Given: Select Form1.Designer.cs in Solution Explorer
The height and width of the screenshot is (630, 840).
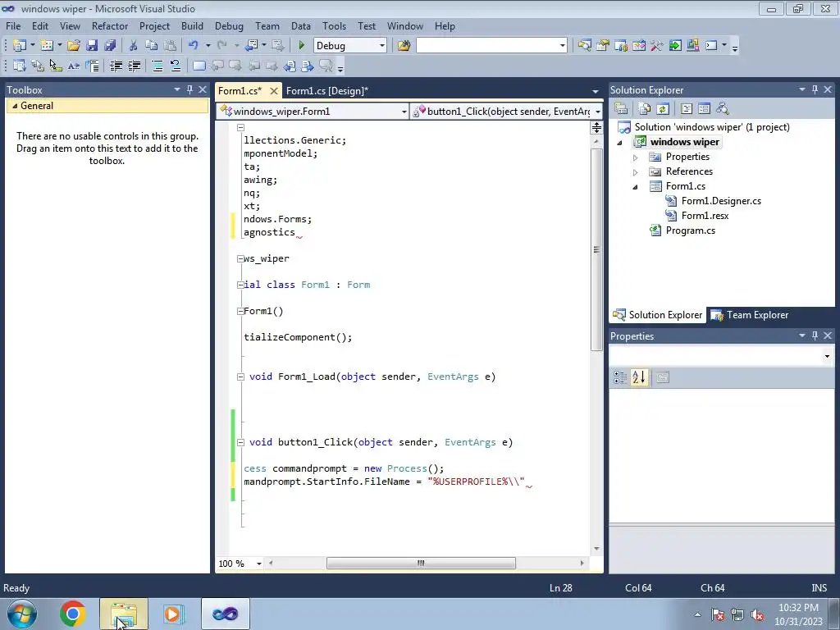Looking at the screenshot, I should coord(721,201).
